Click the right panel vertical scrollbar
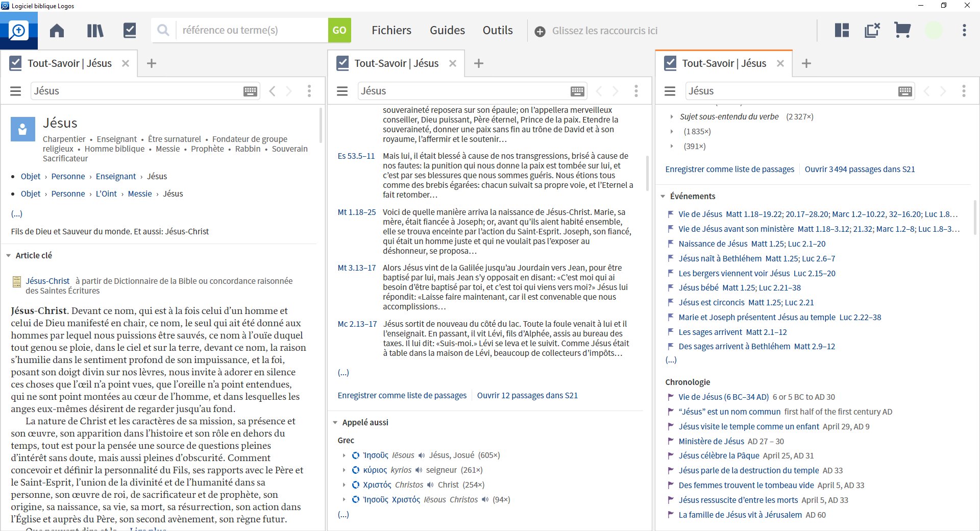This screenshot has height=531, width=980. 975,217
